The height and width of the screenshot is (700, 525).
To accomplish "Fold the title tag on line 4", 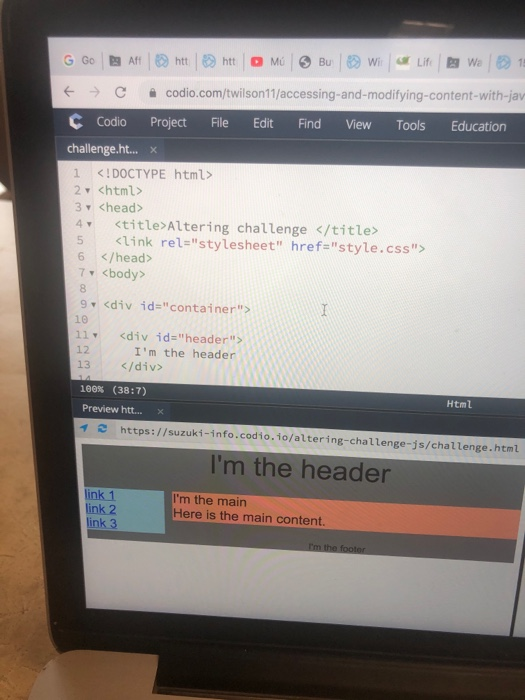I will [89, 224].
